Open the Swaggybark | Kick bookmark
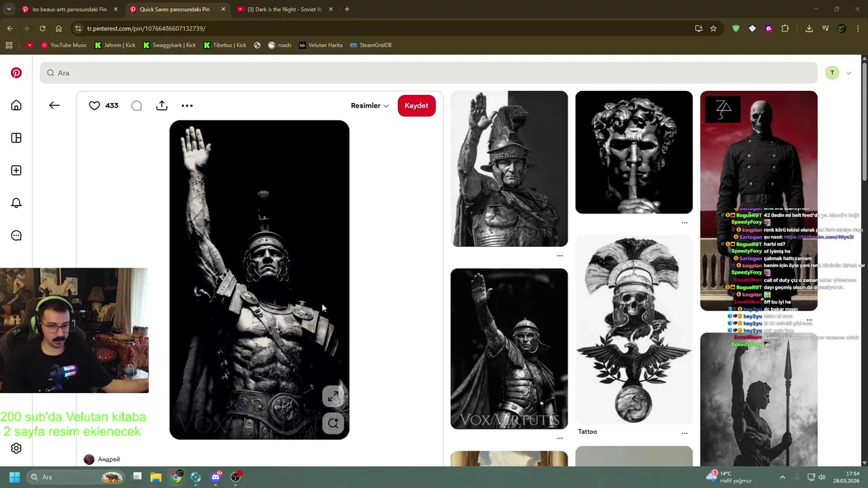The image size is (868, 488). pos(170,45)
